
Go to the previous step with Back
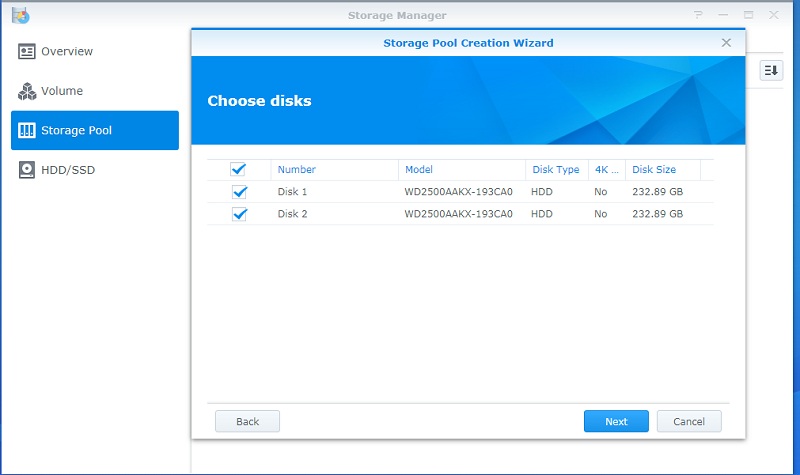pos(247,421)
